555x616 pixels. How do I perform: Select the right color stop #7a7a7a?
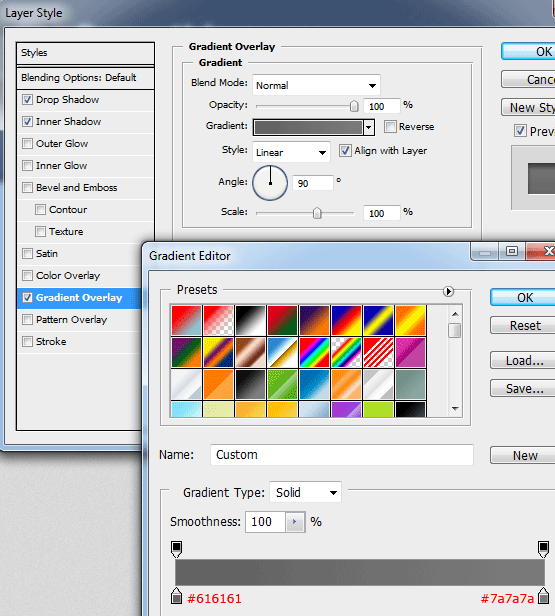[x=544, y=596]
